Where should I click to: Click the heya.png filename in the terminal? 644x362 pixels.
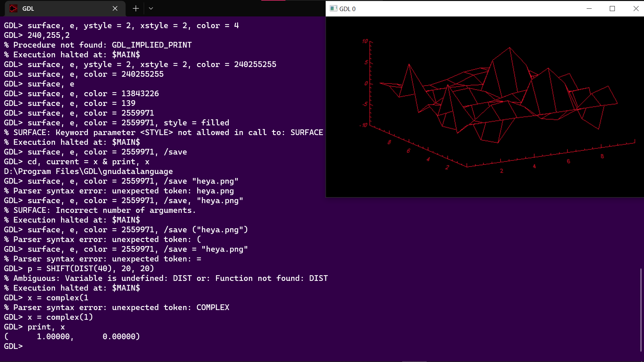click(x=216, y=181)
